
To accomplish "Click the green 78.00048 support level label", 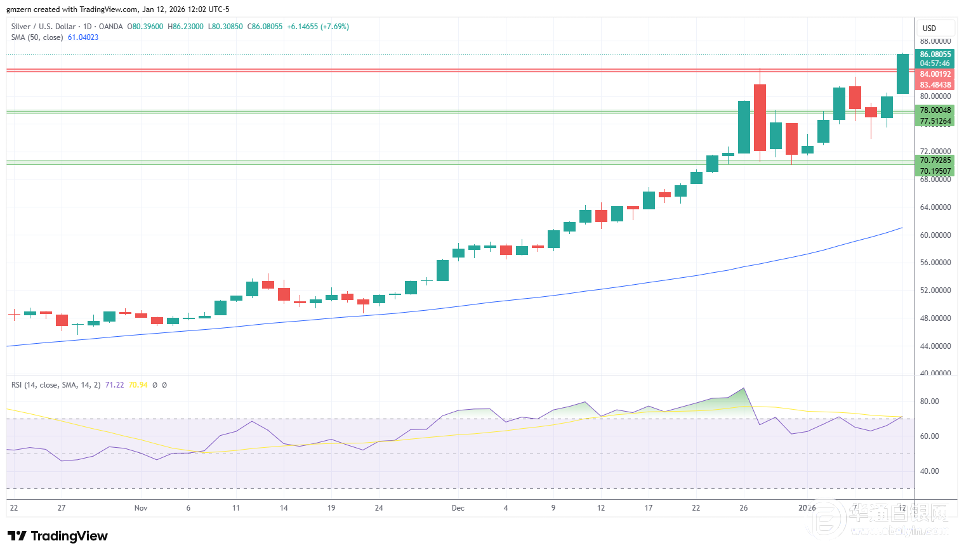I will coord(935,110).
